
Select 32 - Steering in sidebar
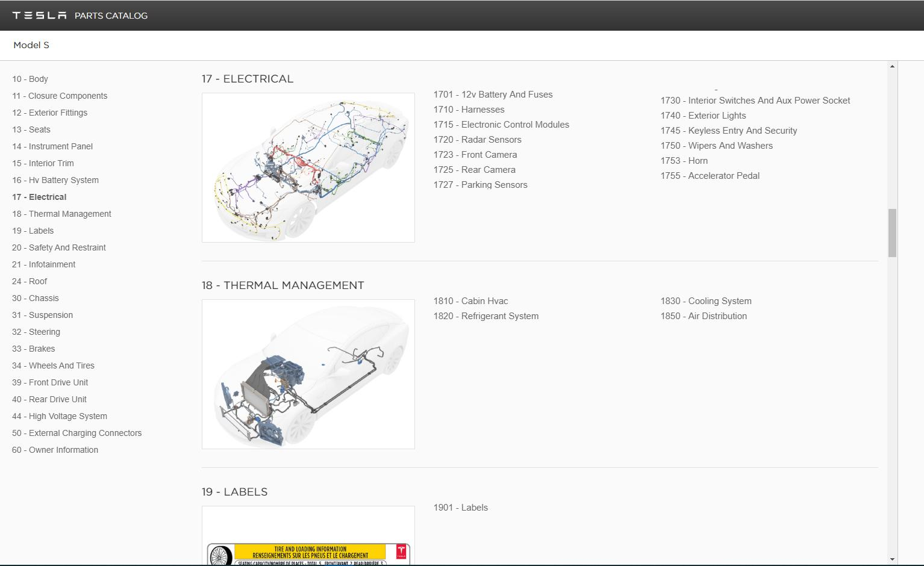[x=36, y=332]
